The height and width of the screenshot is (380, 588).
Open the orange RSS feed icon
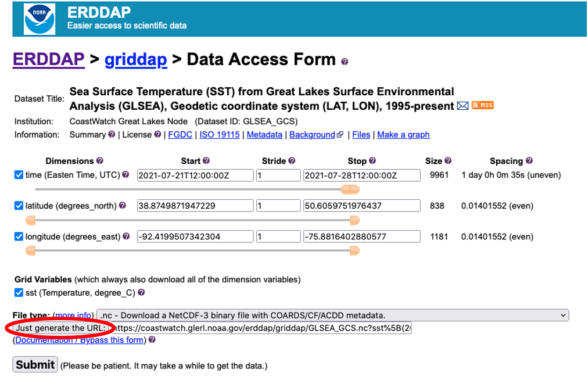482,106
